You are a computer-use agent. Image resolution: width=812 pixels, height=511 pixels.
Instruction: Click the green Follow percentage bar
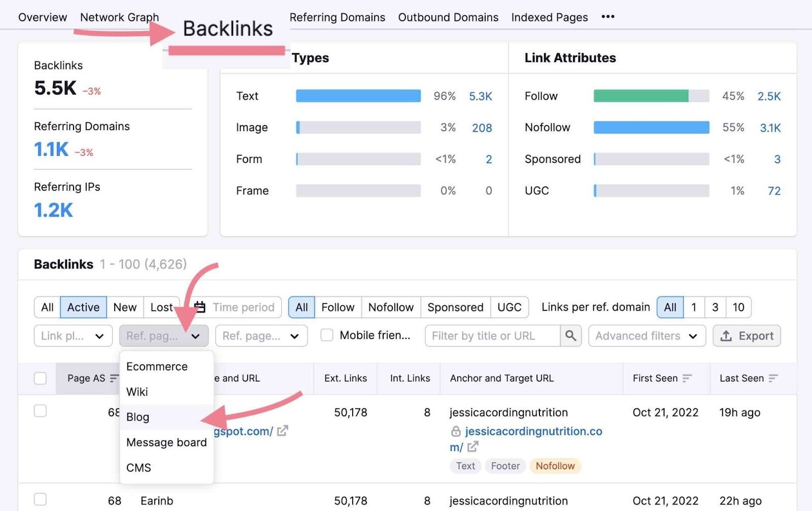640,96
